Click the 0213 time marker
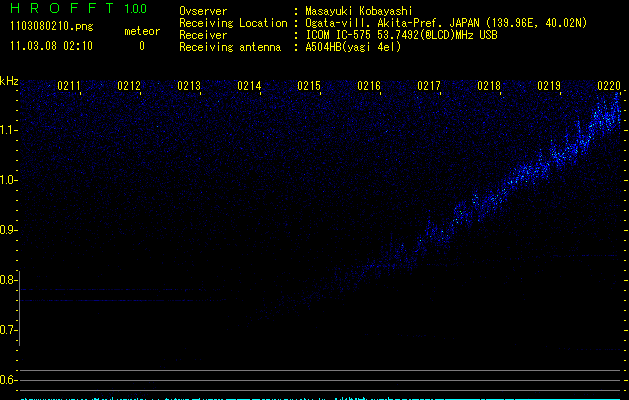 coord(189,86)
